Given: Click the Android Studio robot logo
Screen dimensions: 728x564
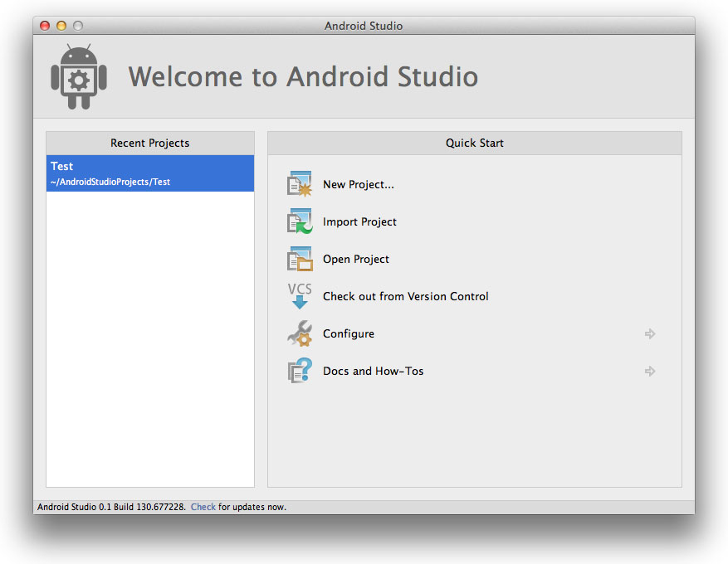Looking at the screenshot, I should coord(79,76).
